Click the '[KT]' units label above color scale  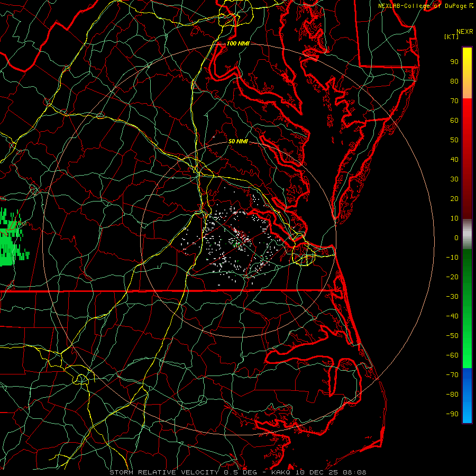pos(451,36)
